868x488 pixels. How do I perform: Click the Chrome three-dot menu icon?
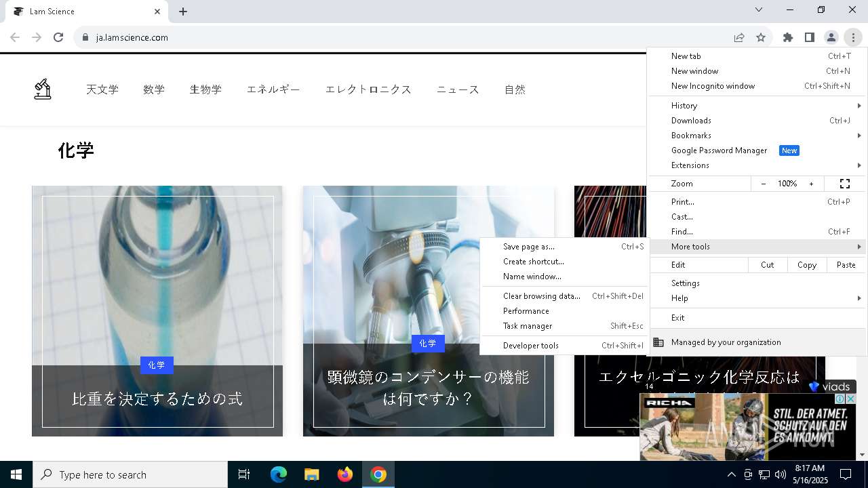[x=853, y=37]
